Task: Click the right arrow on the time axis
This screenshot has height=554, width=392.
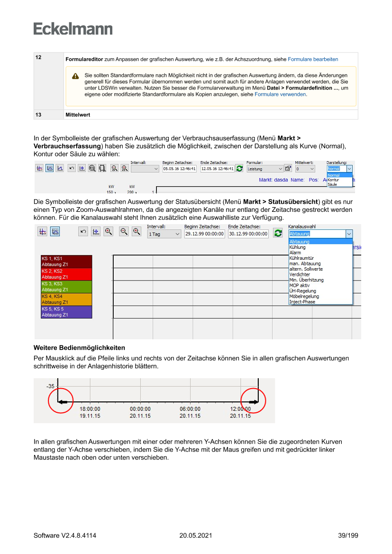Action: [253, 402]
